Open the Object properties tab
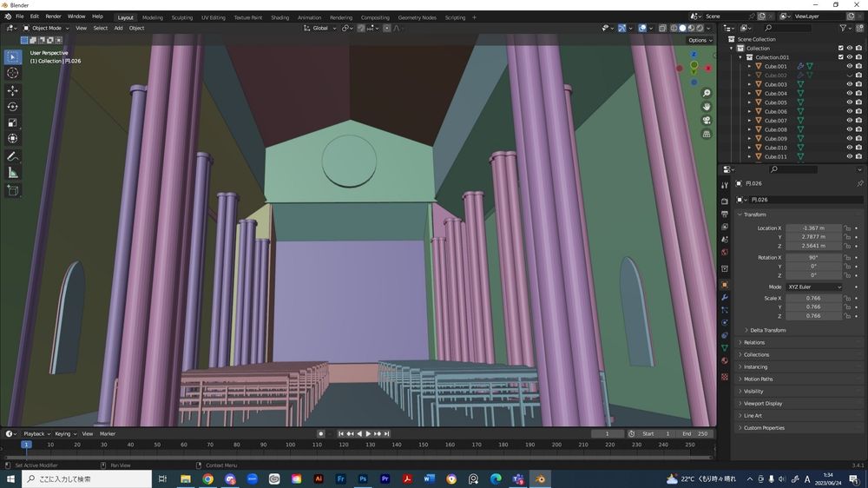The height and width of the screenshot is (488, 868). (x=725, y=285)
